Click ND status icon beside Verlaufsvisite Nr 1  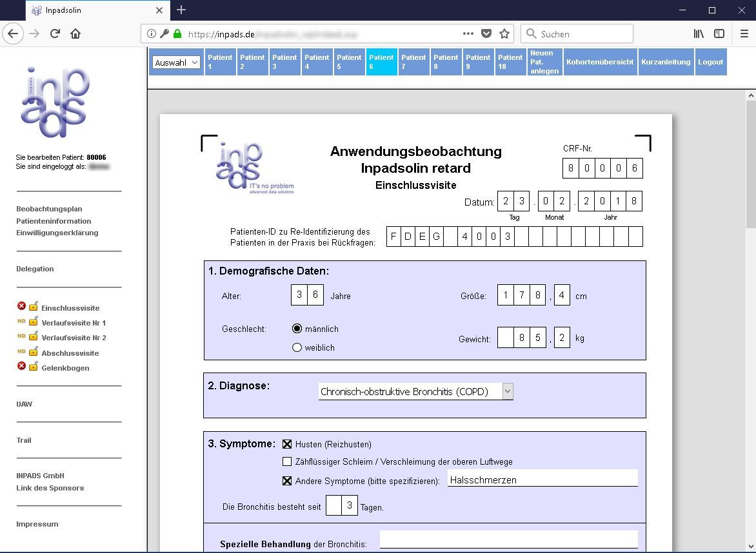(x=21, y=322)
